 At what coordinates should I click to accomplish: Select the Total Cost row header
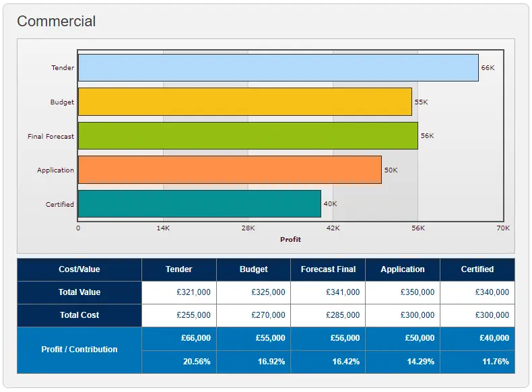79,315
